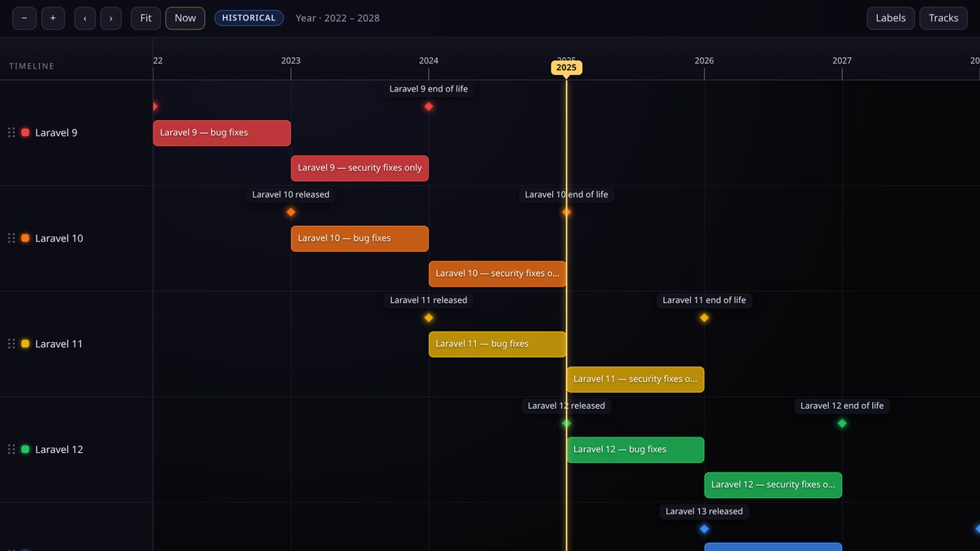The height and width of the screenshot is (551, 980).
Task: Click the Laravel 10 end of life label
Action: 567,194
